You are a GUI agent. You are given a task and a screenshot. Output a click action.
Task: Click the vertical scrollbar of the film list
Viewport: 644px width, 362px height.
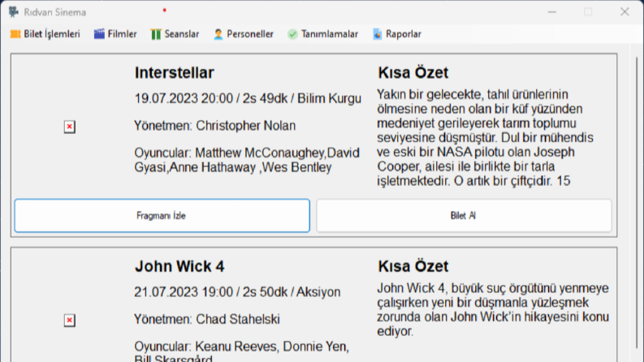click(637, 203)
